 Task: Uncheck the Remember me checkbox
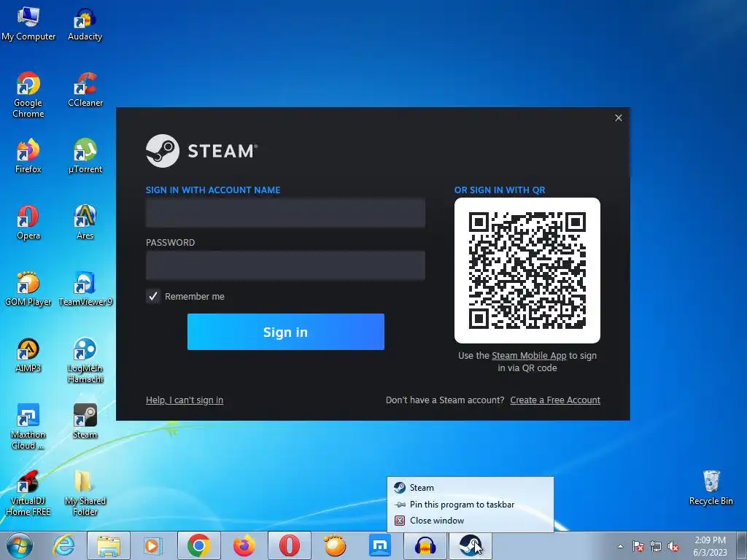(x=153, y=296)
